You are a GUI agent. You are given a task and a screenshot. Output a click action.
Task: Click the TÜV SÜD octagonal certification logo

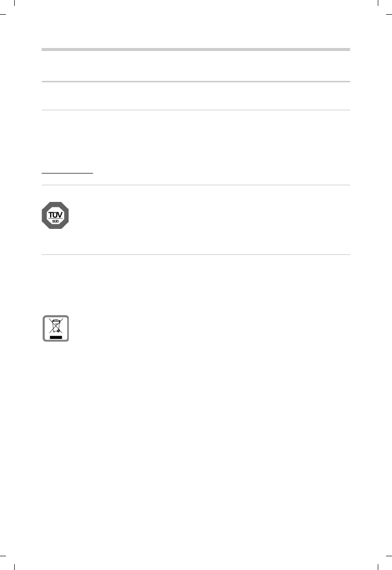[x=55, y=215]
